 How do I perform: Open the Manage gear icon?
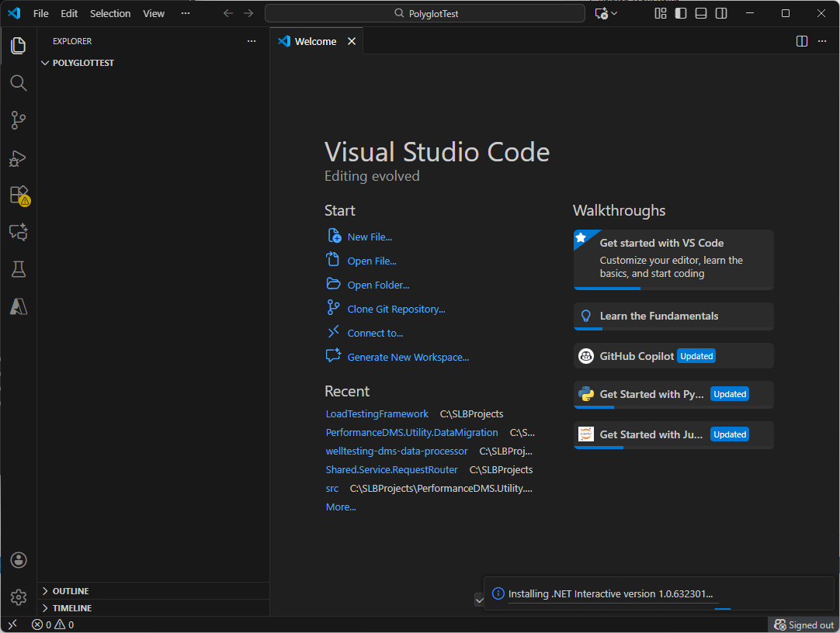pos(18,597)
